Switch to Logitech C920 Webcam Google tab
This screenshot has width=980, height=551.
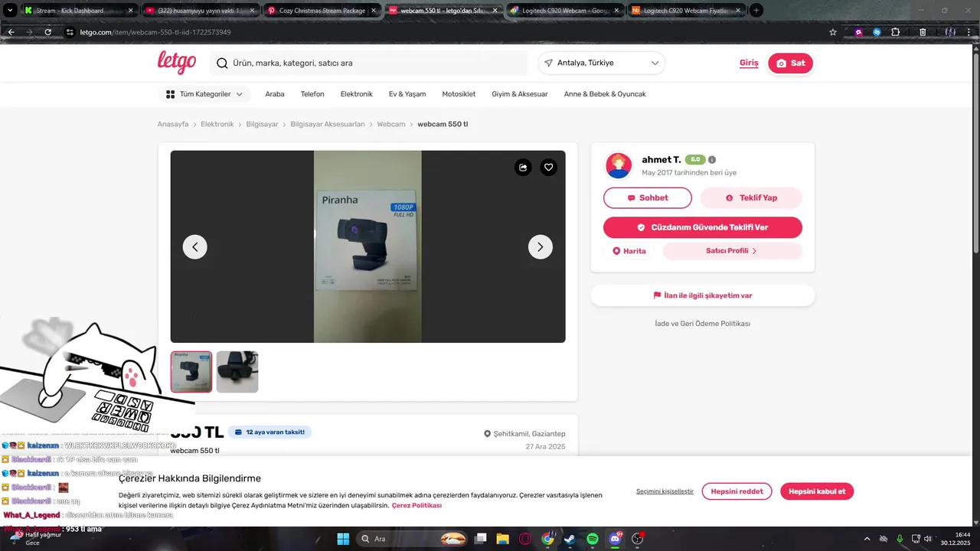[565, 11]
